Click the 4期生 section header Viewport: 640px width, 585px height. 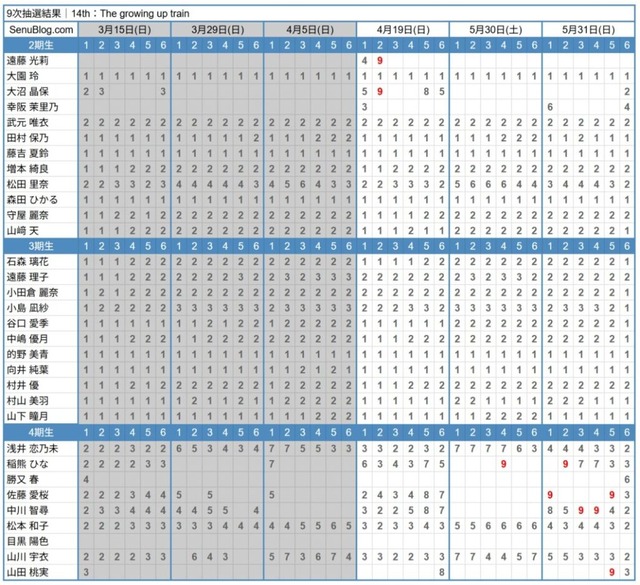(40, 432)
